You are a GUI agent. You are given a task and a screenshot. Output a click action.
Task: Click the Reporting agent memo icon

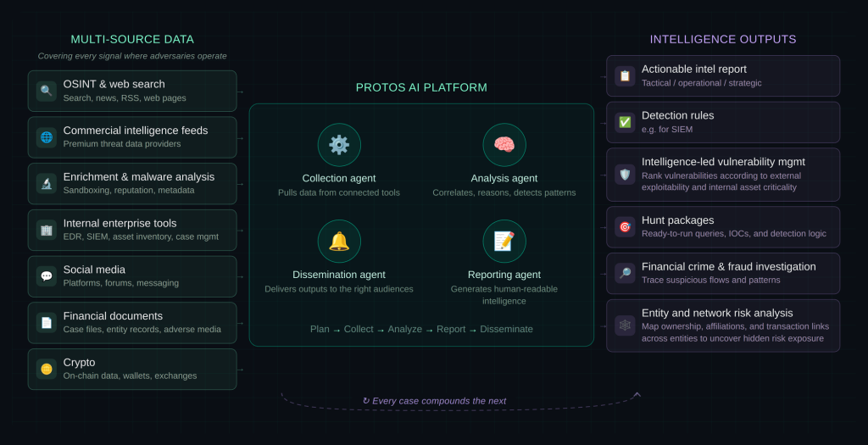point(504,242)
